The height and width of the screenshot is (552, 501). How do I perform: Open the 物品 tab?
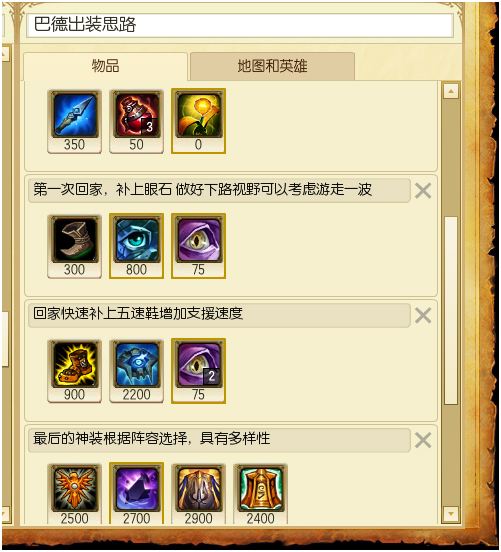pyautogui.click(x=105, y=66)
